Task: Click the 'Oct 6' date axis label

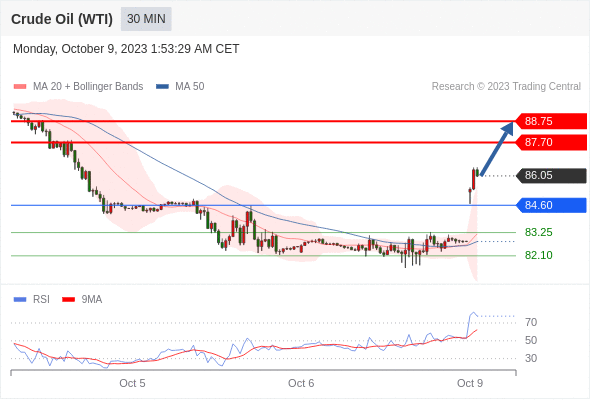Action: pos(301,383)
